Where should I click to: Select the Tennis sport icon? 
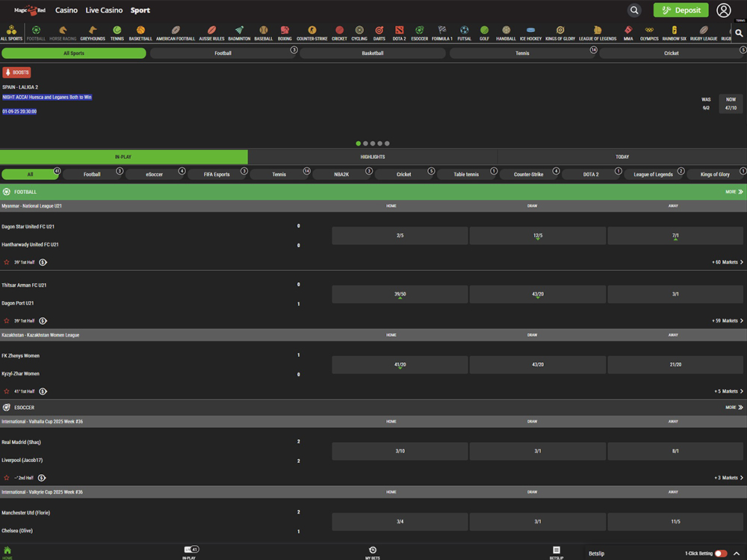tap(117, 33)
